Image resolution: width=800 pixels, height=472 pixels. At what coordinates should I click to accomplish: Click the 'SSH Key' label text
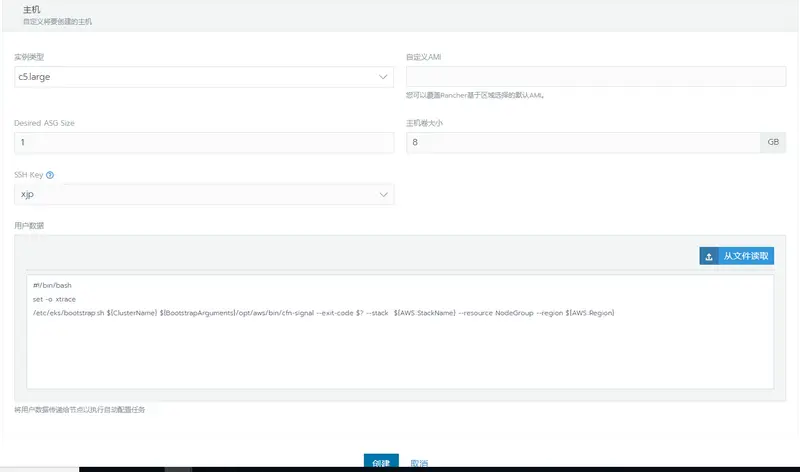(29, 175)
